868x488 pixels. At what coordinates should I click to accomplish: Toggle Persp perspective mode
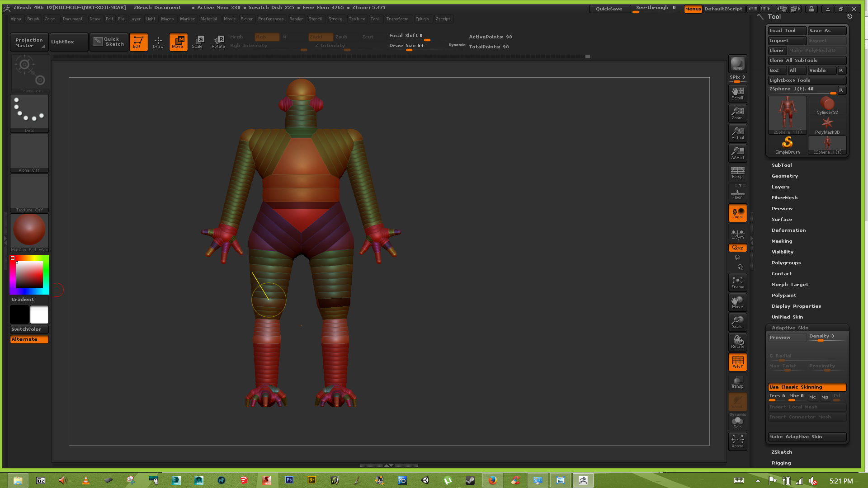tap(737, 172)
